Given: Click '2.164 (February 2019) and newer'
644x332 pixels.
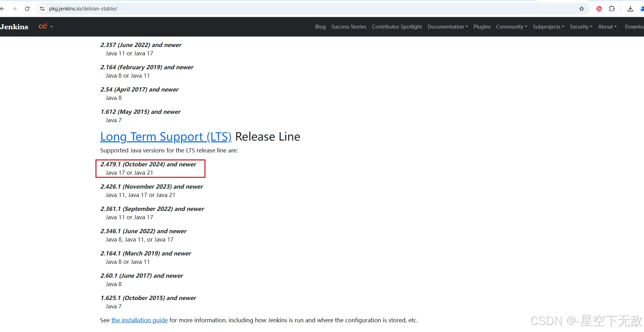Looking at the screenshot, I should tap(147, 67).
